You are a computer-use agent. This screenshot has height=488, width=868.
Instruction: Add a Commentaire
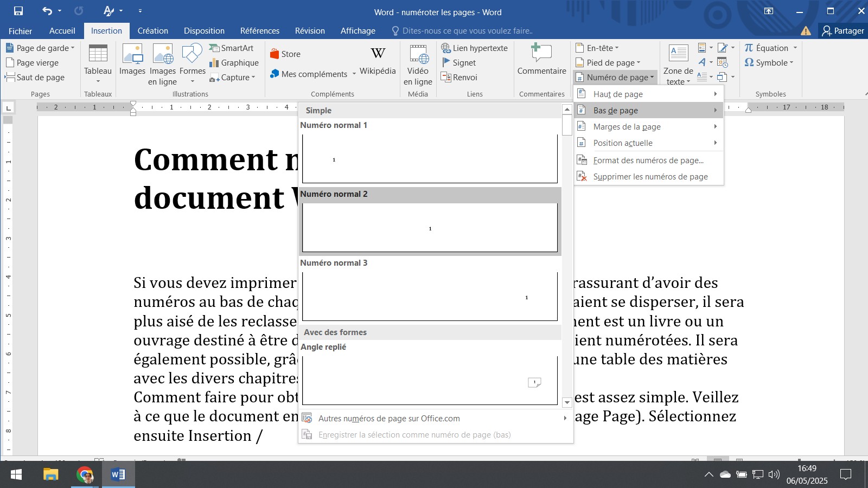point(541,60)
